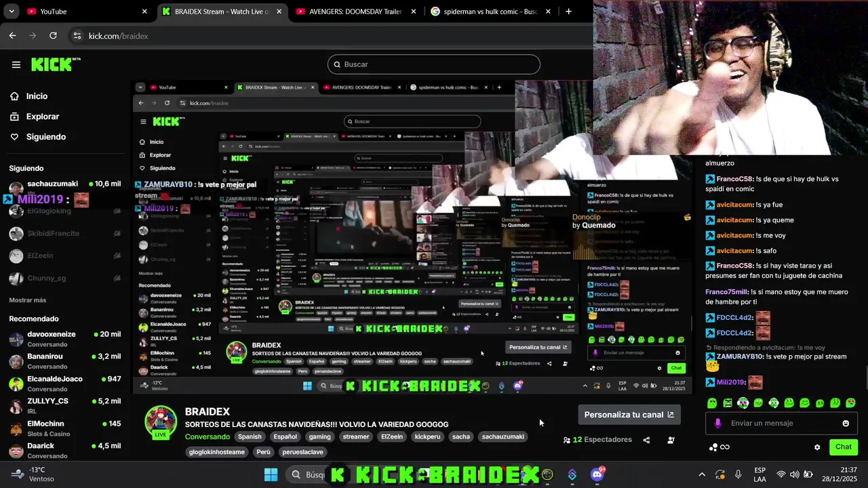Close the YouTube browser tab
The width and height of the screenshot is (868, 488).
(144, 12)
